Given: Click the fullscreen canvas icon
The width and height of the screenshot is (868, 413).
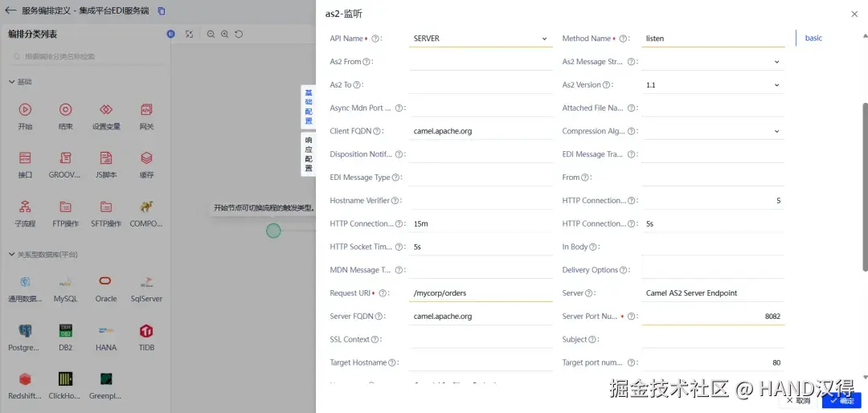Looking at the screenshot, I should (190, 35).
